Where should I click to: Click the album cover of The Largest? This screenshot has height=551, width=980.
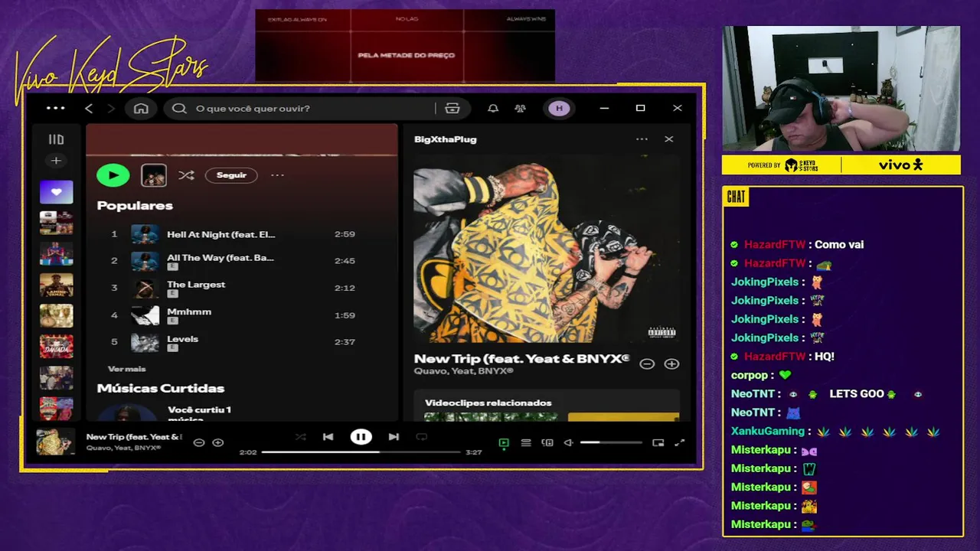(145, 288)
